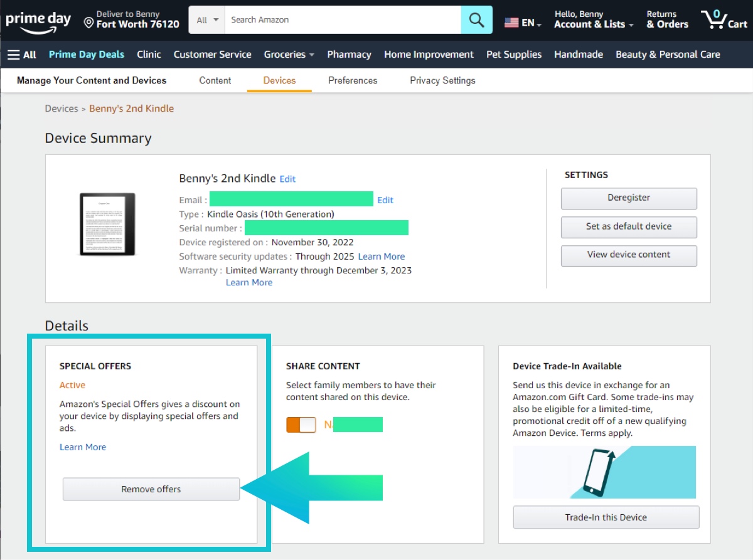
Task: Click the US flag language icon
Action: point(511,23)
